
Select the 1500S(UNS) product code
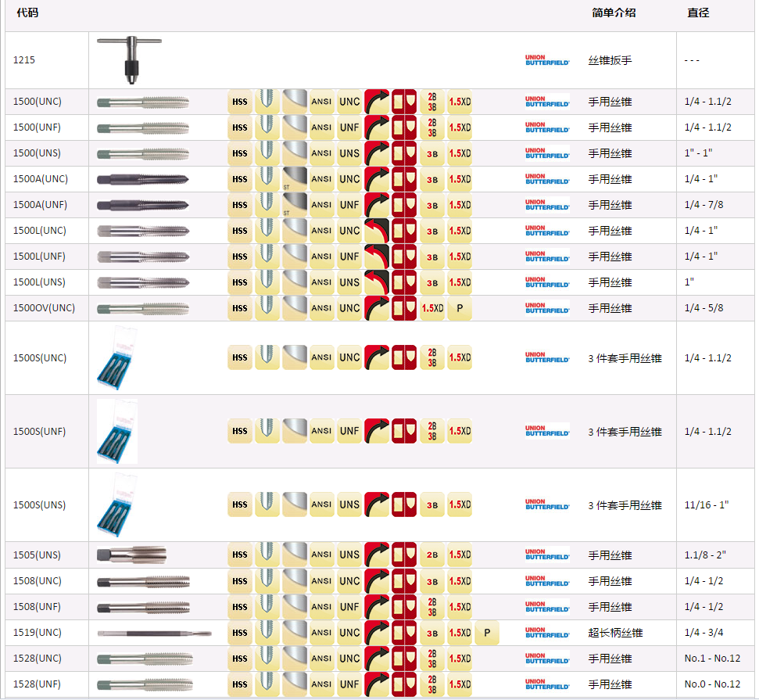coord(40,505)
